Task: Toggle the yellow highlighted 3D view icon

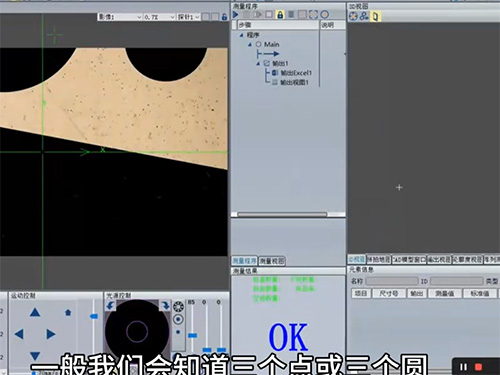Action: 375,16
